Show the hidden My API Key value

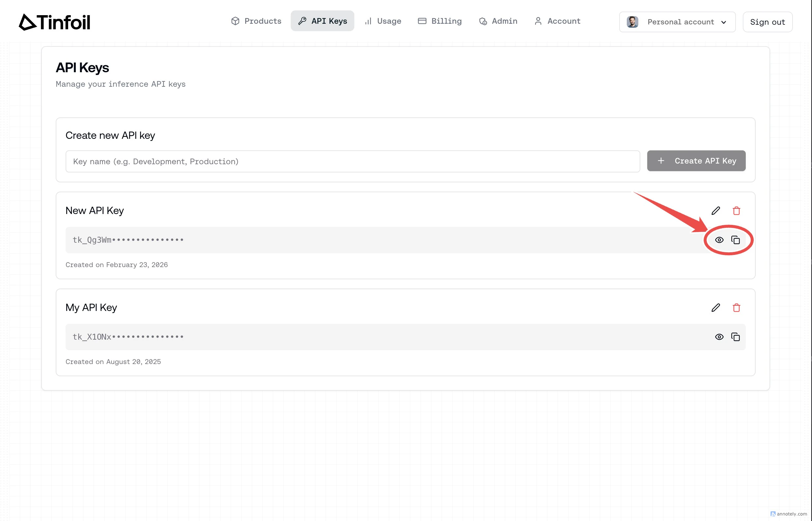pos(719,337)
